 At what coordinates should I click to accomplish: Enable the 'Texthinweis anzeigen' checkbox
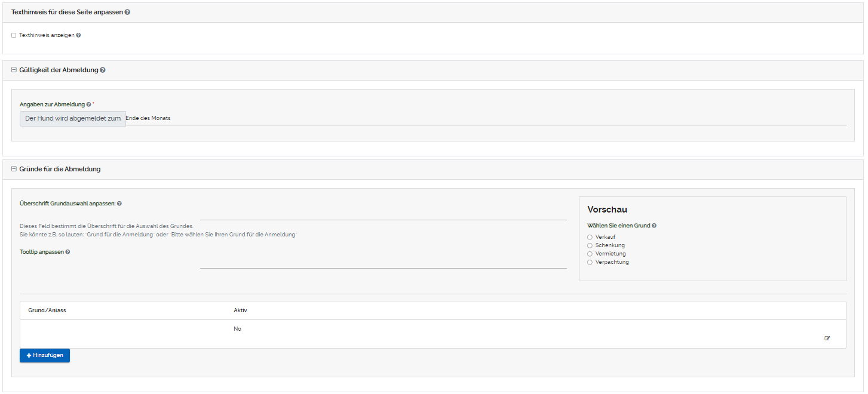[14, 35]
